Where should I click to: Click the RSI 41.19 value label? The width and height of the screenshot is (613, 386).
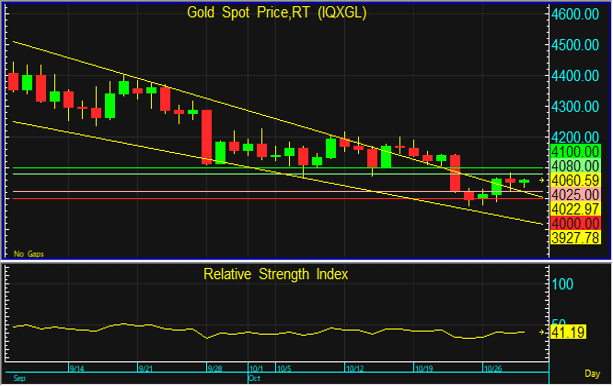point(568,332)
